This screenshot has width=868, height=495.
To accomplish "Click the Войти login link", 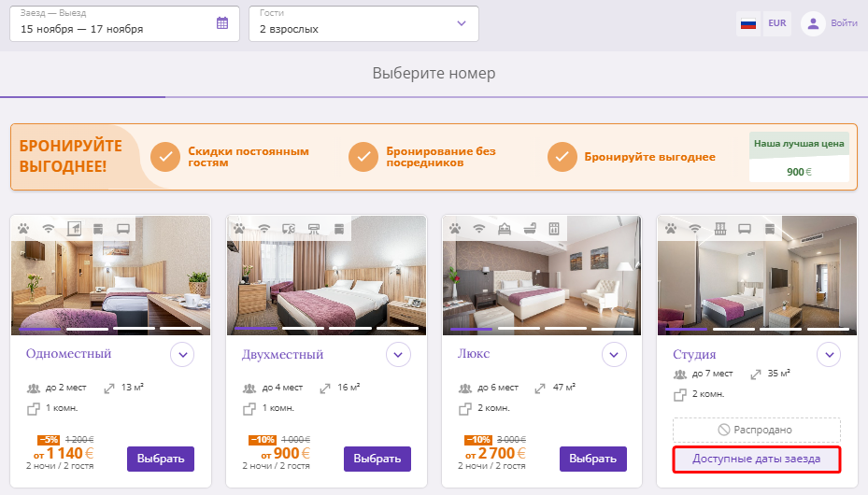I will (844, 23).
